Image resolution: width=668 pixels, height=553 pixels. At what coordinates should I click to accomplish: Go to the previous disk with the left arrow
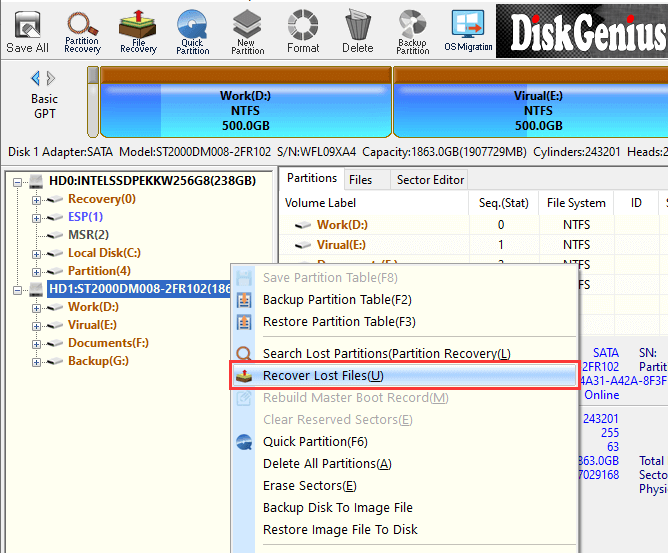(36, 78)
